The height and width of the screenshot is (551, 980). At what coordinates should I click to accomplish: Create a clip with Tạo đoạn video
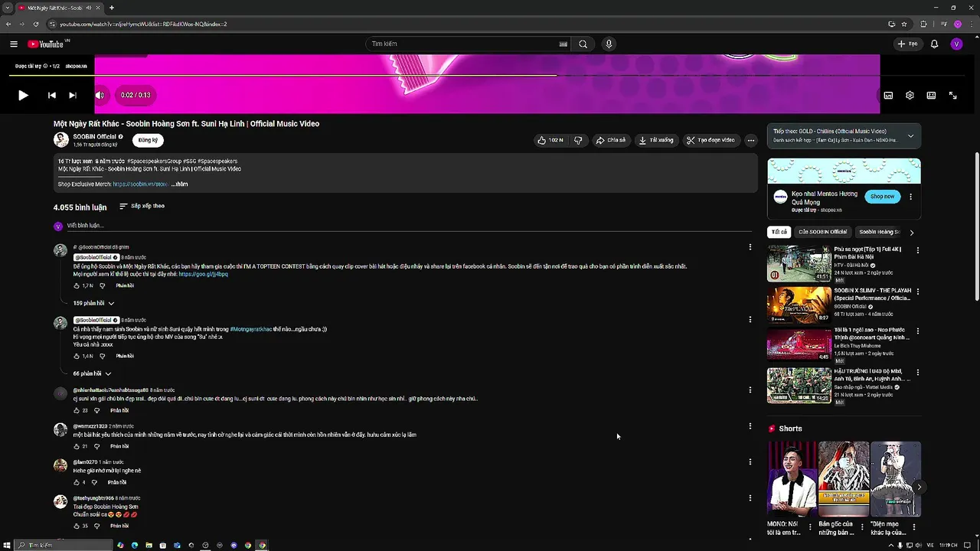(x=710, y=140)
